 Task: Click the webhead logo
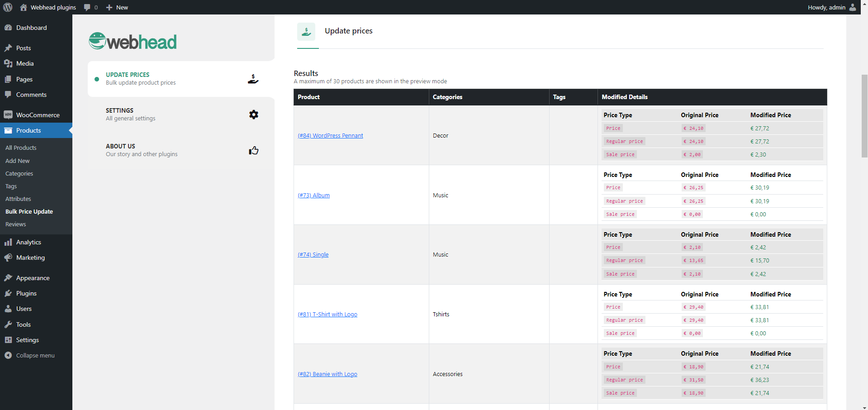133,41
